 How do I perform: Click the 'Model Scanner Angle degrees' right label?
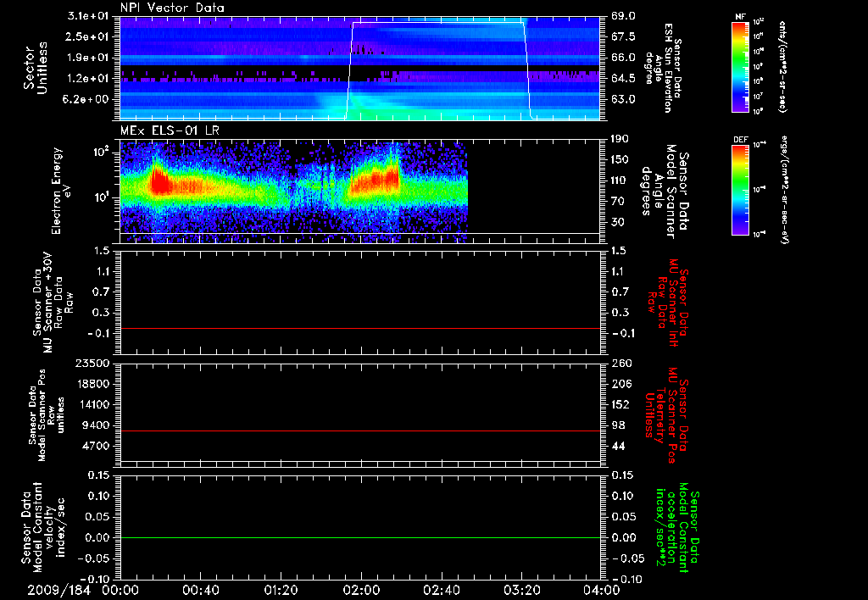665,192
